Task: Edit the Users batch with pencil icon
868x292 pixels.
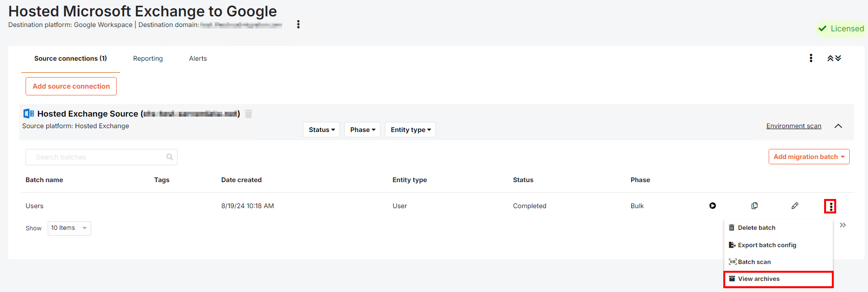Action: coord(795,206)
